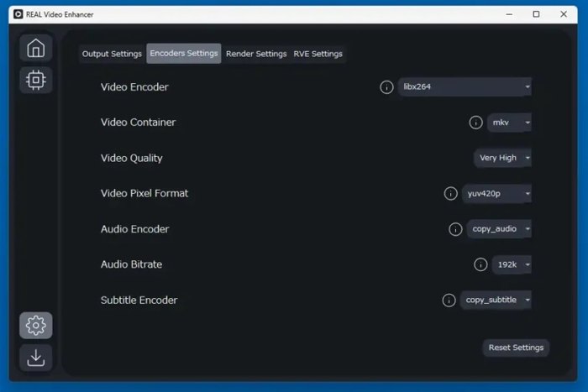This screenshot has height=392, width=588.
Task: Click the Audio Encoder label
Action: click(x=134, y=229)
